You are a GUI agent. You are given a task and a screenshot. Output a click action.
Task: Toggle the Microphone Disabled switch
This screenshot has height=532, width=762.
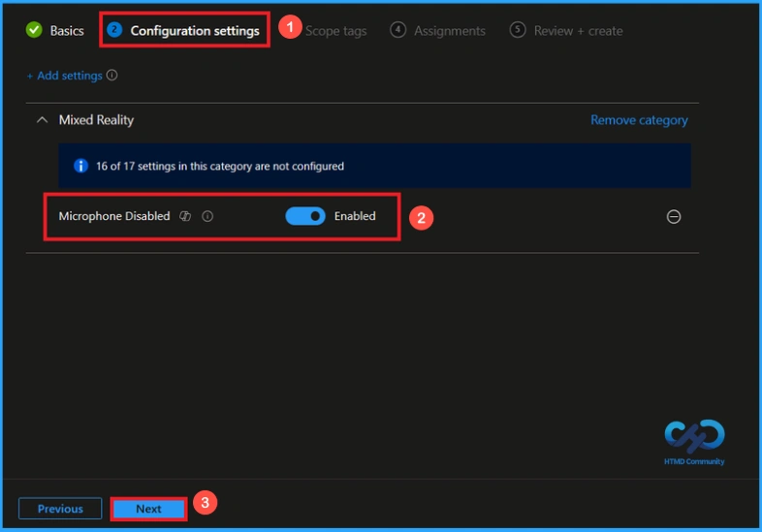(305, 216)
